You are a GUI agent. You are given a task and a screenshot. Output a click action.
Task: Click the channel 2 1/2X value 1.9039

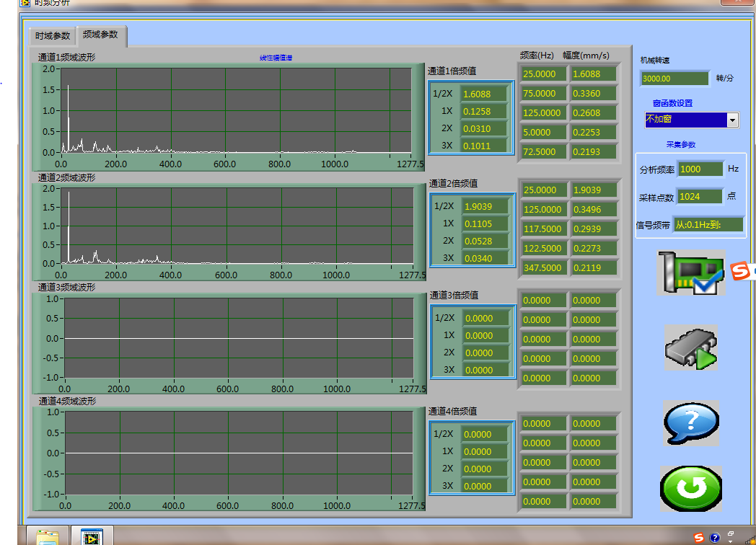(x=485, y=206)
